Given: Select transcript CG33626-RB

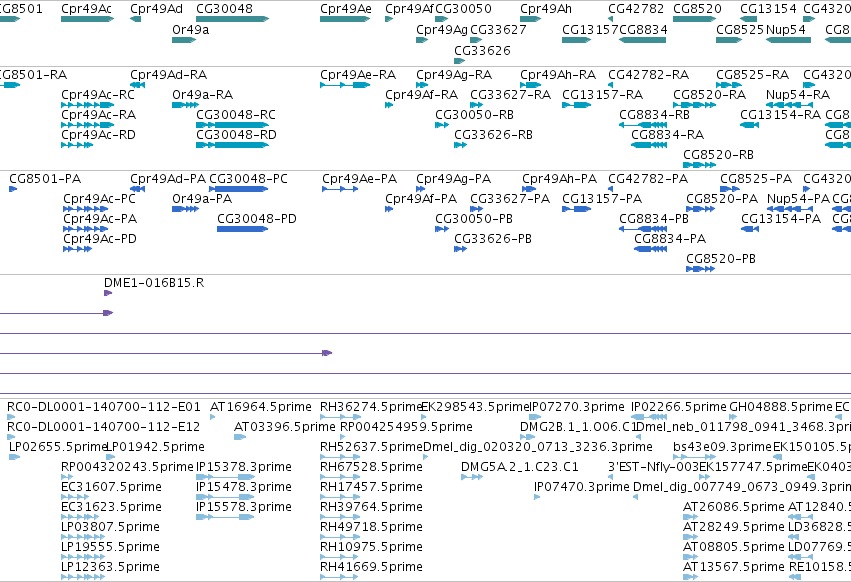Looking at the screenshot, I should (493, 135).
